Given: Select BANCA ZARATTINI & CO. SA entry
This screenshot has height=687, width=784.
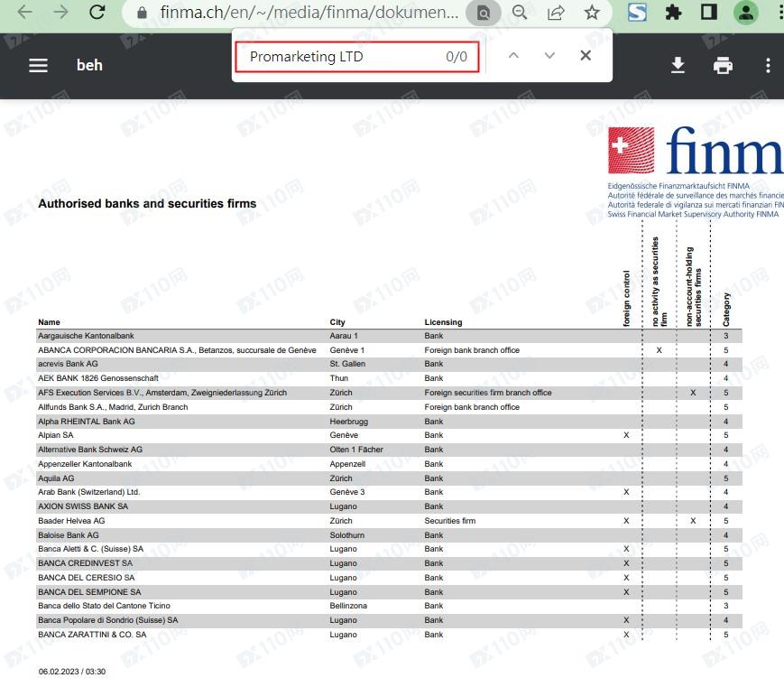Looking at the screenshot, I should (93, 635).
